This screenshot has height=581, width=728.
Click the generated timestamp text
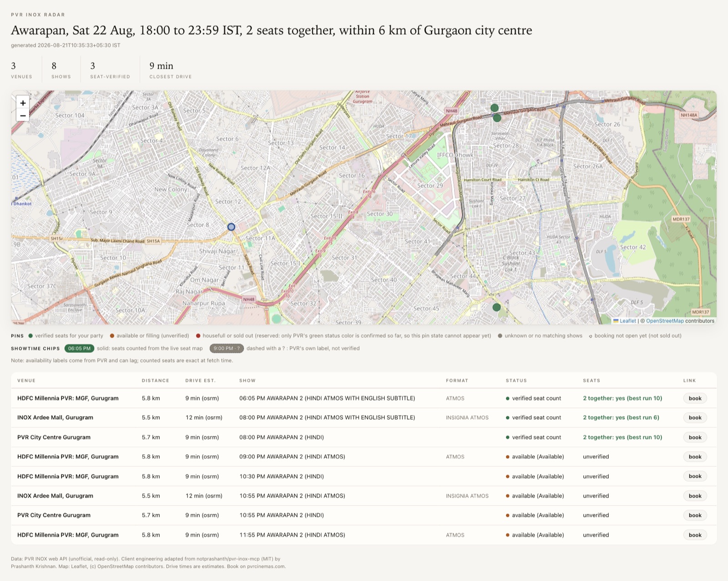[x=66, y=45]
